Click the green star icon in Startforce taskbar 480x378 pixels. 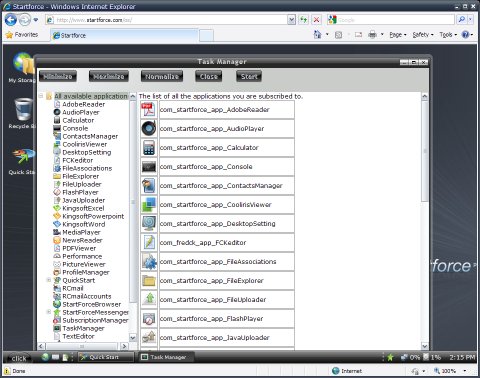[x=390, y=358]
